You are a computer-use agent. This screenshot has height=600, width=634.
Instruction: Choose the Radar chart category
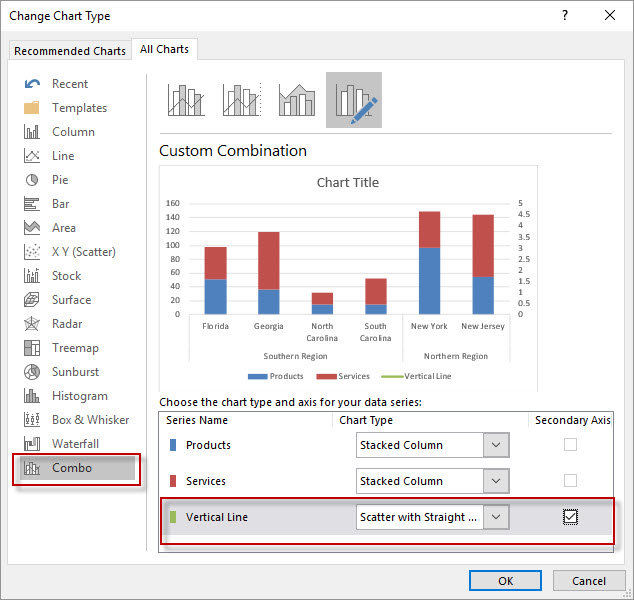point(69,324)
